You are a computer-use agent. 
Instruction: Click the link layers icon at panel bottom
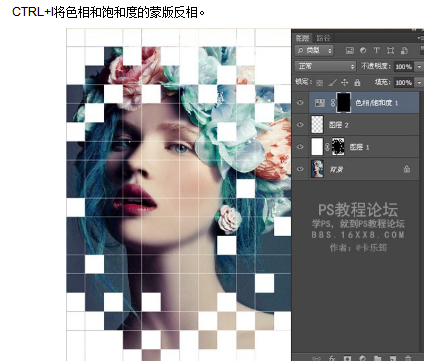click(317, 358)
